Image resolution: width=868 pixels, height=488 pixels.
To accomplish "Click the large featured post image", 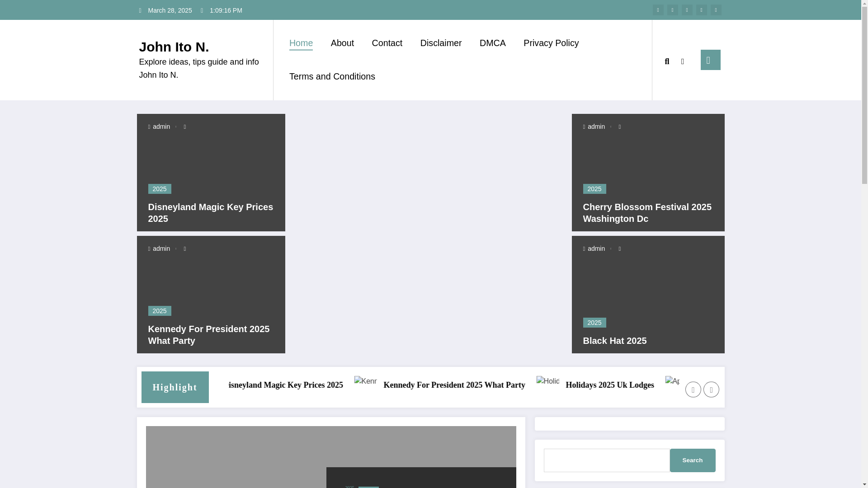I will (x=331, y=457).
